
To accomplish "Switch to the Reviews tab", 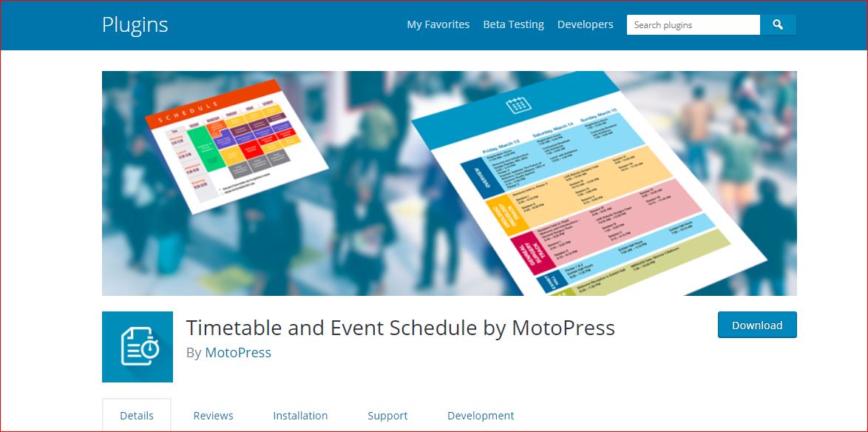I will [213, 416].
